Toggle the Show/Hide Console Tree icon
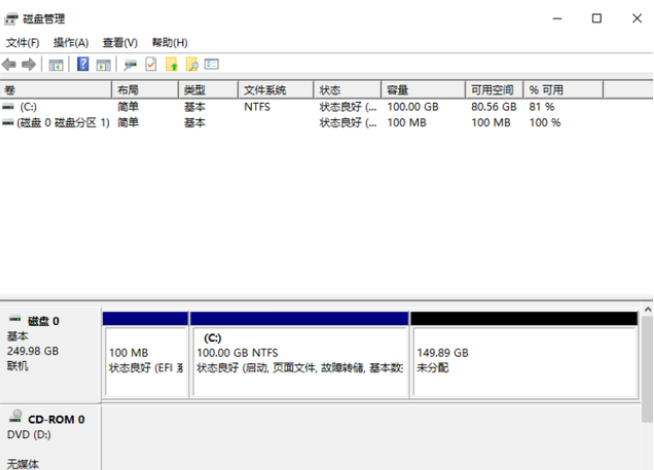The height and width of the screenshot is (470, 654). [56, 64]
